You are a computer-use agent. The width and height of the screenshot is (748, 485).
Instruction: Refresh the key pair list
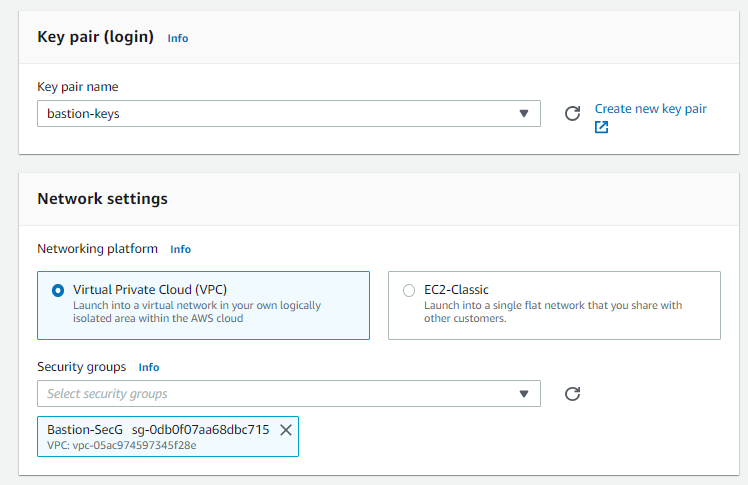[572, 114]
